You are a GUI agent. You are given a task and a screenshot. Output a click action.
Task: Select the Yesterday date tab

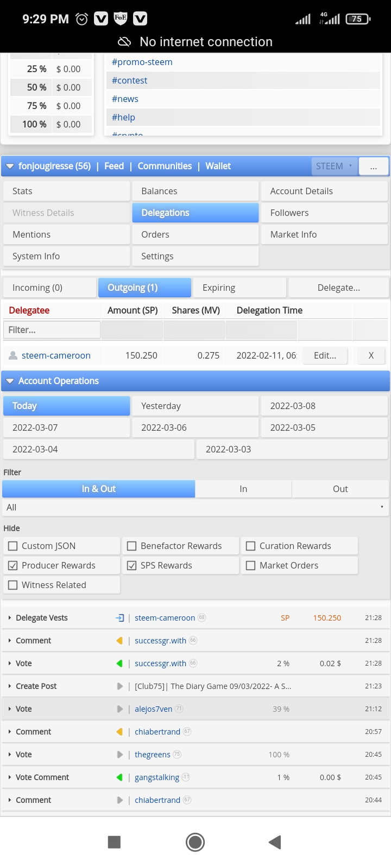195,406
